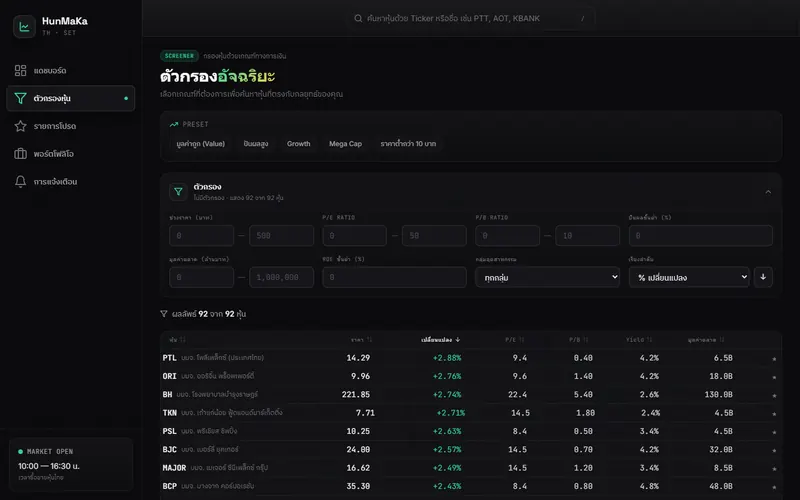Image resolution: width=800 pixels, height=500 pixels.
Task: Add BJC to favorites with star
Action: [x=774, y=451]
